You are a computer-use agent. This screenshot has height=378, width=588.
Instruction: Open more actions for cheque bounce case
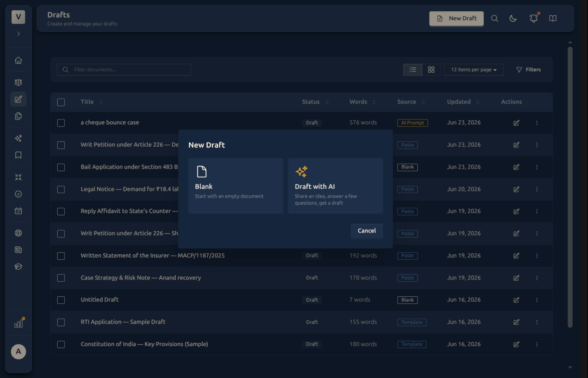click(x=537, y=123)
